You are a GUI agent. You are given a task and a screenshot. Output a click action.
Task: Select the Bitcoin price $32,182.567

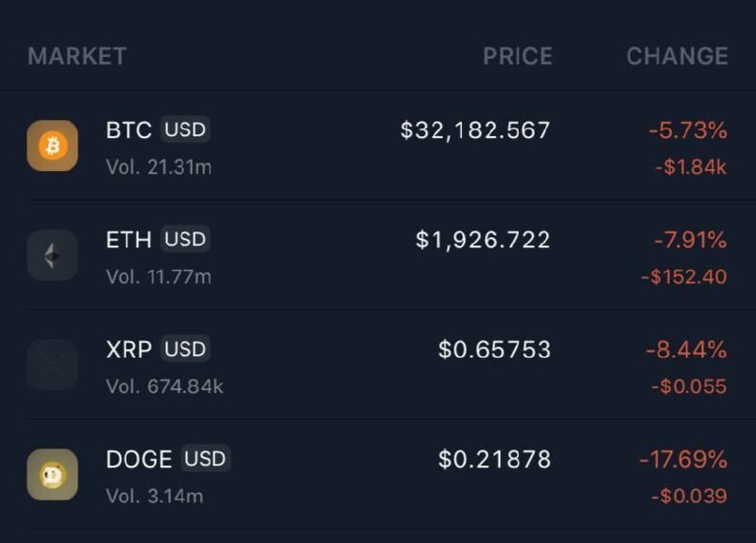point(474,130)
